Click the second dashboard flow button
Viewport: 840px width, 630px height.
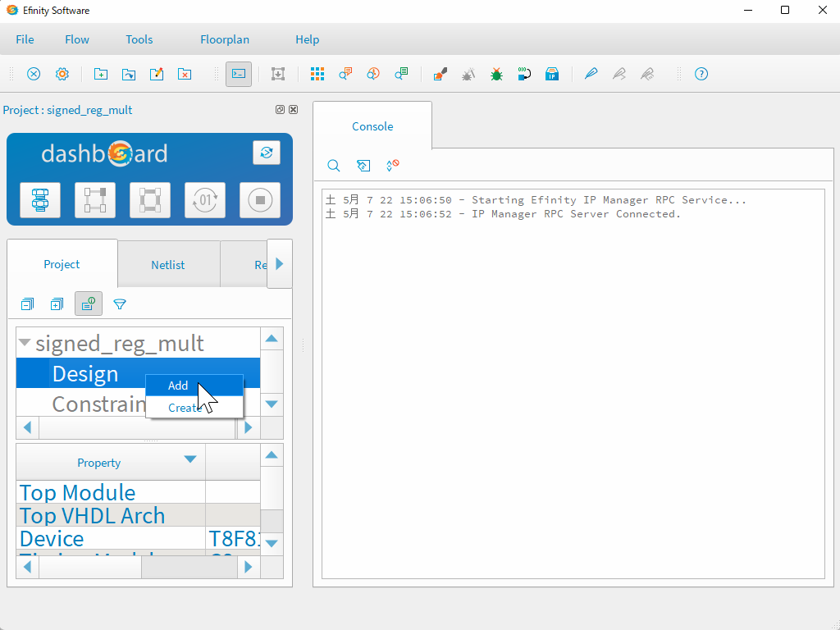[95, 200]
